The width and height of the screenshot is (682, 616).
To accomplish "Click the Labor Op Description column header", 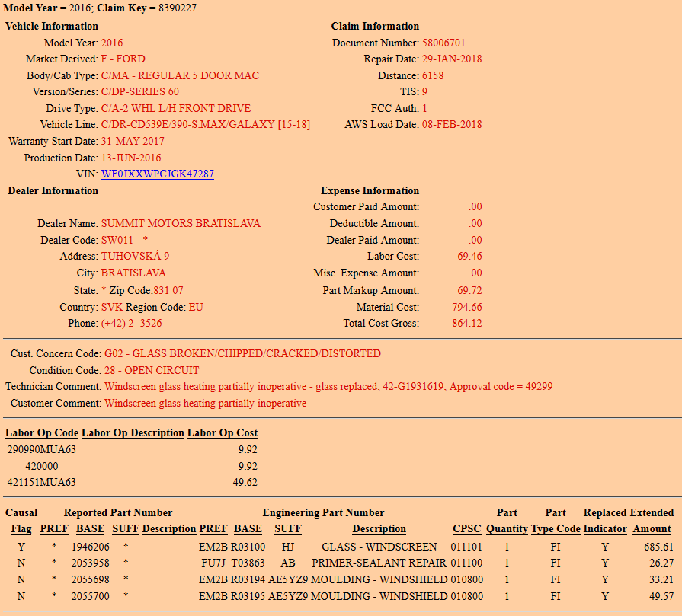I will coord(133,432).
